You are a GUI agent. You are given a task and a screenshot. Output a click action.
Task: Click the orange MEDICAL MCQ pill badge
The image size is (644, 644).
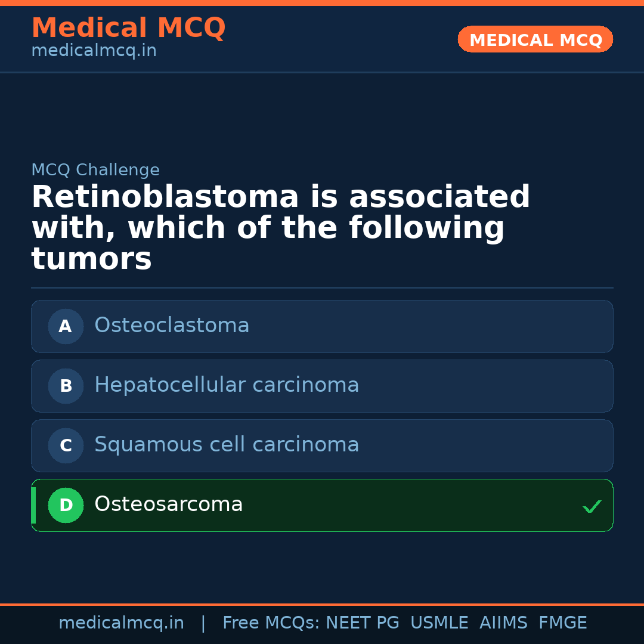coord(535,39)
